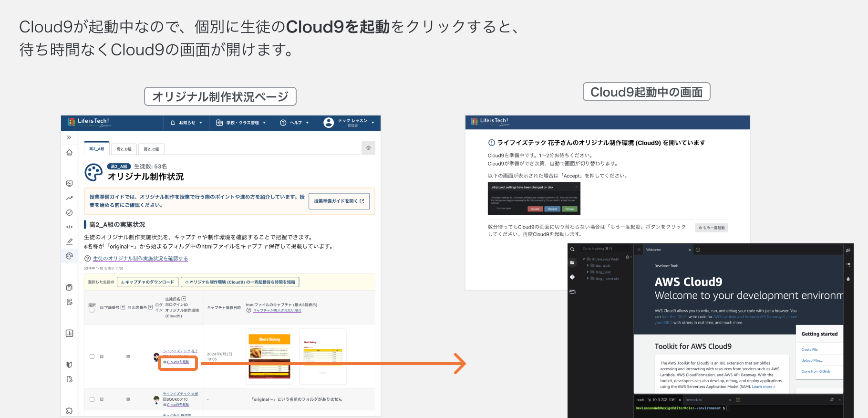
Task: Open student link ライフイズテック 花子
Action: pos(180,351)
